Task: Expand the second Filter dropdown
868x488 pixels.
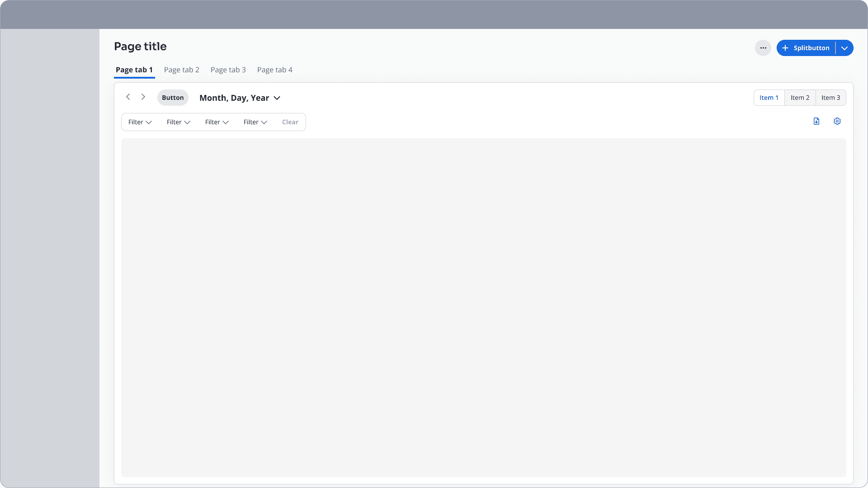Action: coord(178,122)
